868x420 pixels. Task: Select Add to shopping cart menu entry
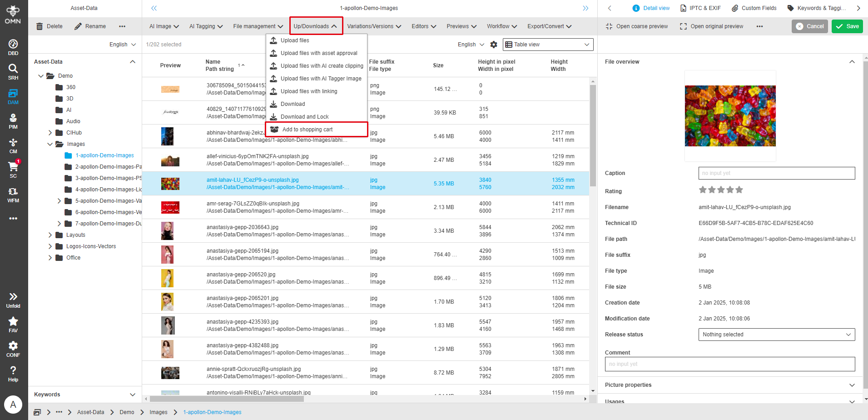tap(307, 130)
